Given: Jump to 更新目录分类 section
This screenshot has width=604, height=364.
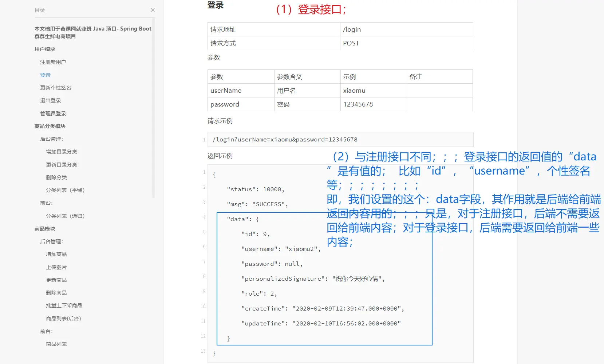Looking at the screenshot, I should pos(61,165).
